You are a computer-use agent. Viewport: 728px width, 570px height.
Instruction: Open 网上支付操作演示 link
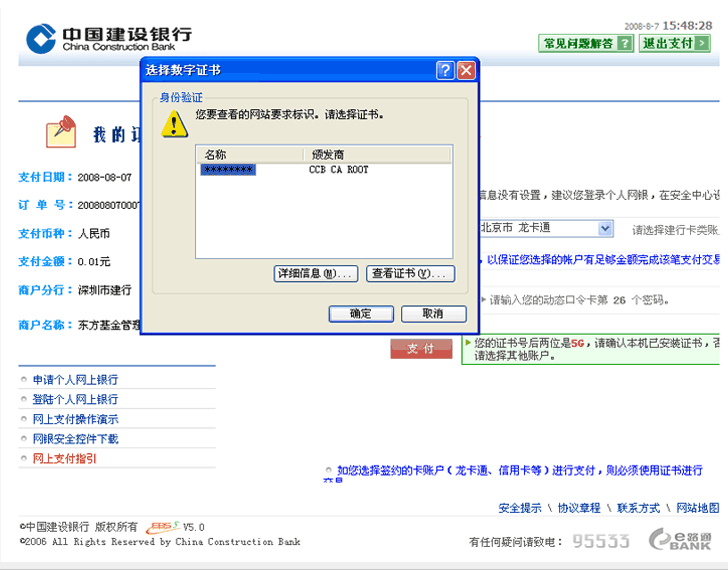75,419
